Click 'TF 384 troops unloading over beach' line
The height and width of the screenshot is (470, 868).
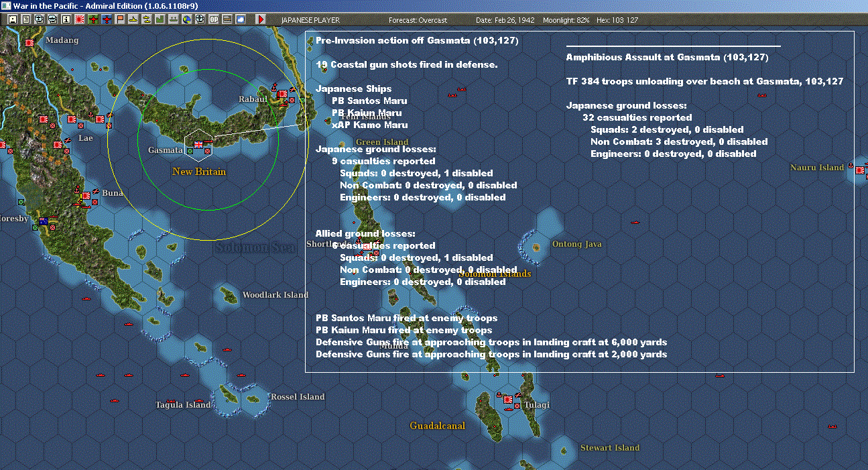pyautogui.click(x=705, y=82)
